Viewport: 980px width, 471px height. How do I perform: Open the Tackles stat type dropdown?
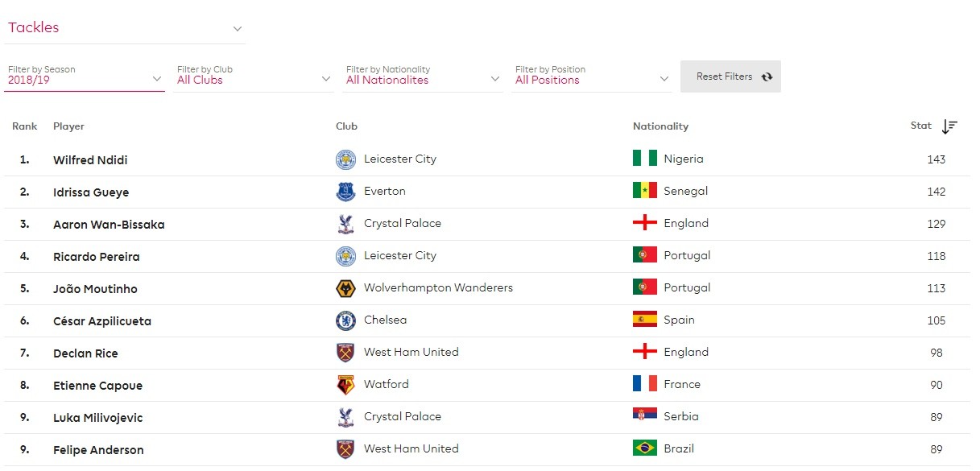coord(125,28)
